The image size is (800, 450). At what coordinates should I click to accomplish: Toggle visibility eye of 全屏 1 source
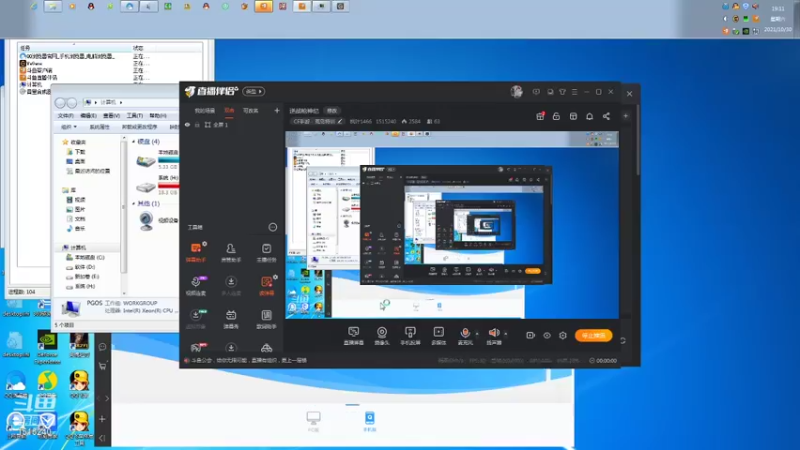[187, 124]
